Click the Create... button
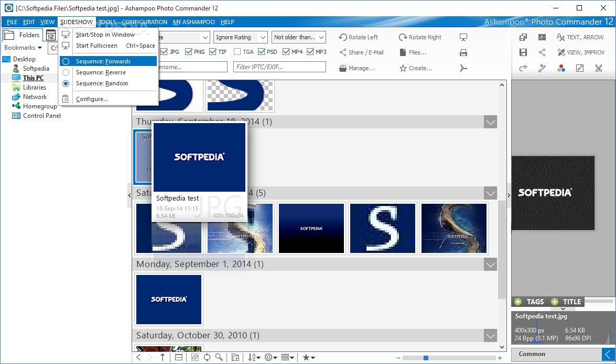 pos(416,68)
